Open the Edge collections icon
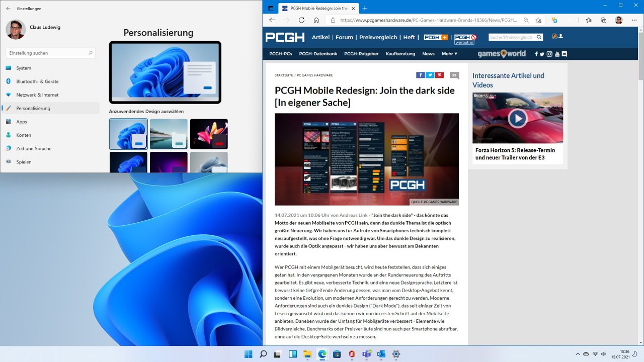The image size is (644, 362). pos(603,20)
